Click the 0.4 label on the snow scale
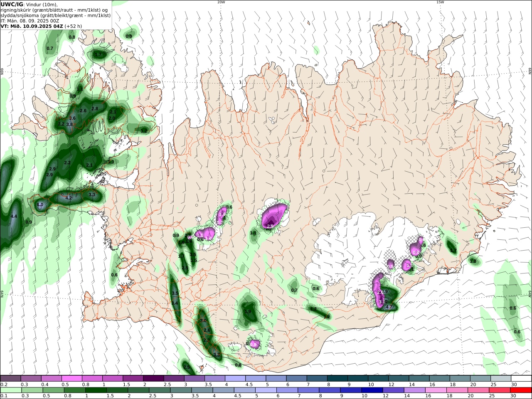Image resolution: width=532 pixels, height=399 pixels. pyautogui.click(x=45, y=384)
